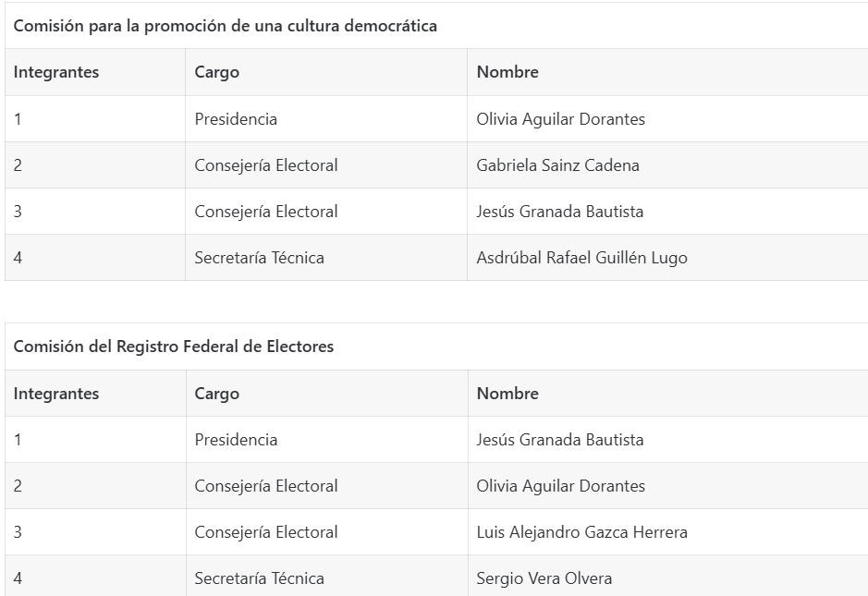Select the 'Integrantes' header in the first table
Image resolution: width=868 pixels, height=596 pixels.
click(x=55, y=72)
